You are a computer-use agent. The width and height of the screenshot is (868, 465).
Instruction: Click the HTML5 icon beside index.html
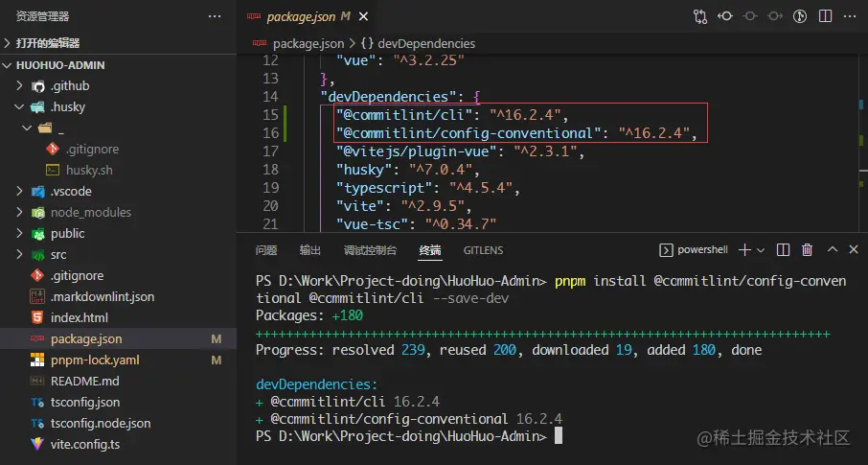click(37, 317)
